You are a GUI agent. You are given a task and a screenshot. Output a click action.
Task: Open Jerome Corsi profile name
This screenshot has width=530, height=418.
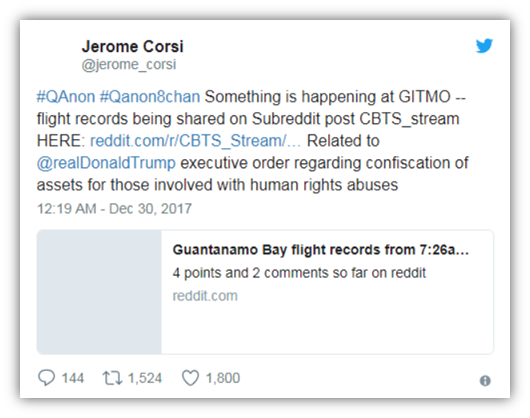click(132, 46)
